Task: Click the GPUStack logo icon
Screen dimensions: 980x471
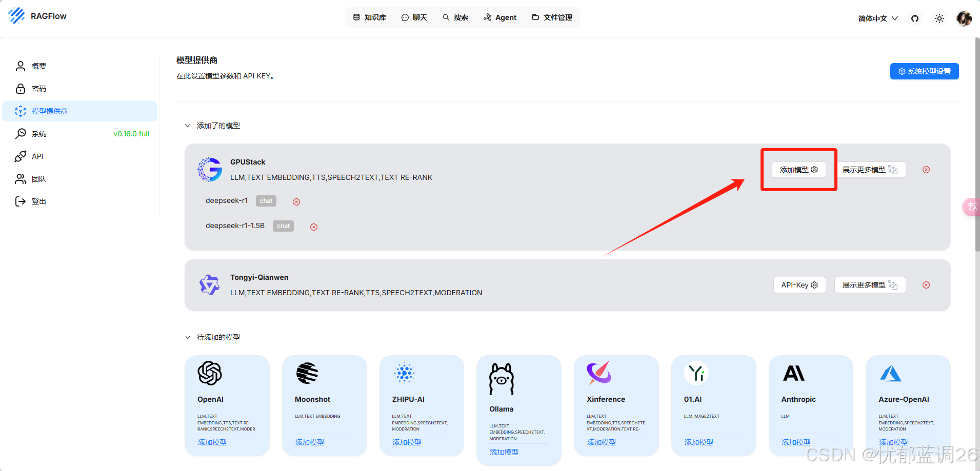Action: 210,170
